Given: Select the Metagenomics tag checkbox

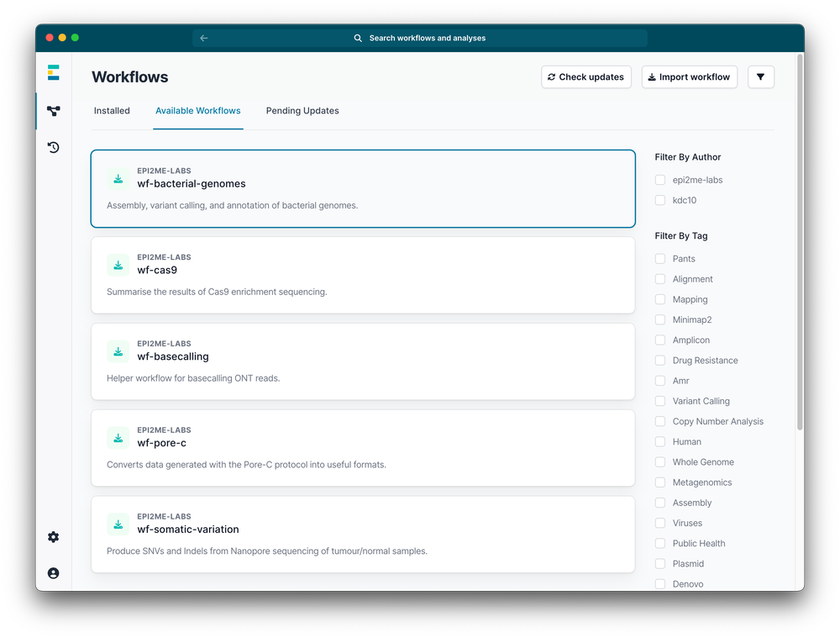Looking at the screenshot, I should [x=660, y=482].
